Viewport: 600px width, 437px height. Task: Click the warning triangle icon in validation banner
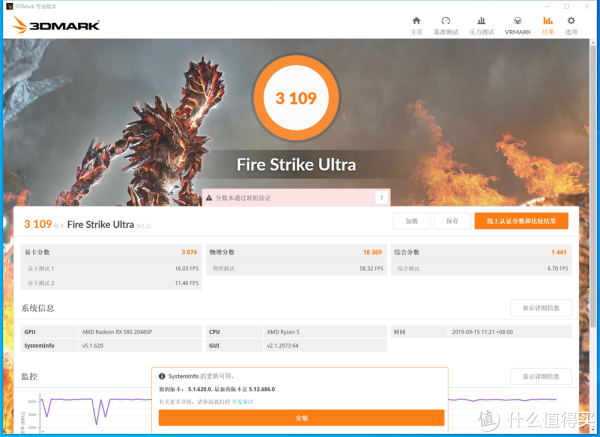[209, 198]
